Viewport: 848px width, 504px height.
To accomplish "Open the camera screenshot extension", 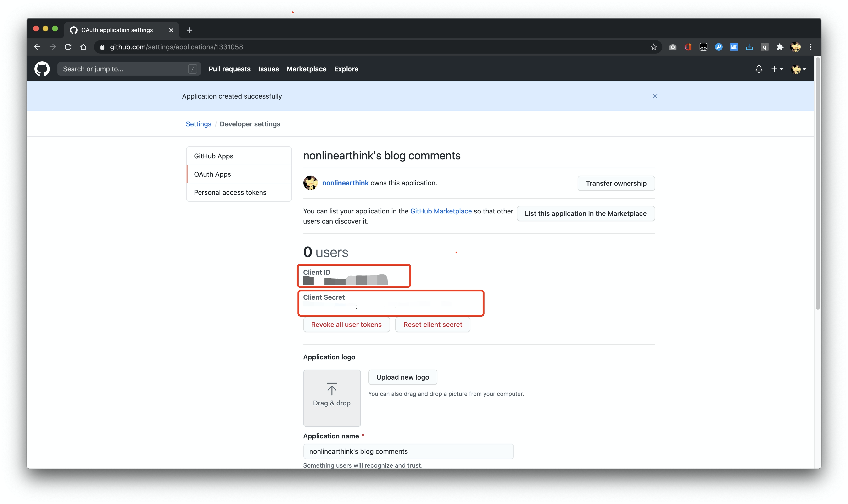I will click(673, 47).
